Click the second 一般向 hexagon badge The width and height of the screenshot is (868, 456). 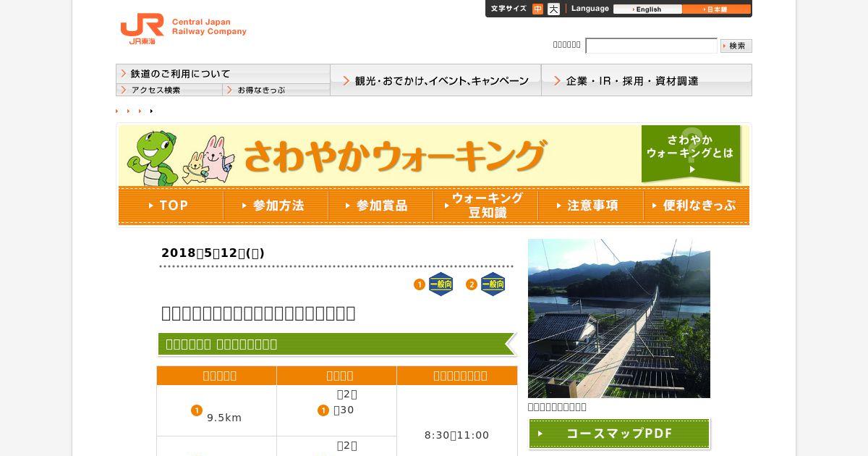[x=493, y=284]
